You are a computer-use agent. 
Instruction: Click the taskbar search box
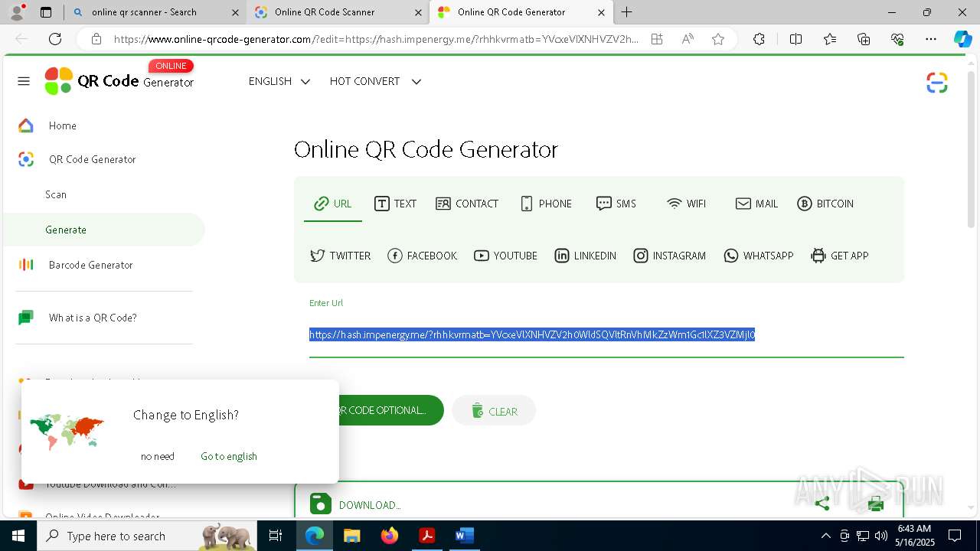149,536
